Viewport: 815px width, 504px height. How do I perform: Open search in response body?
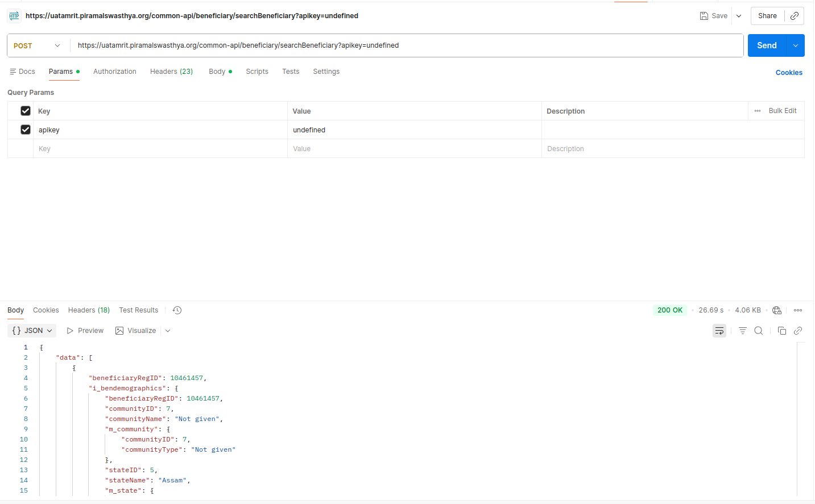(758, 331)
